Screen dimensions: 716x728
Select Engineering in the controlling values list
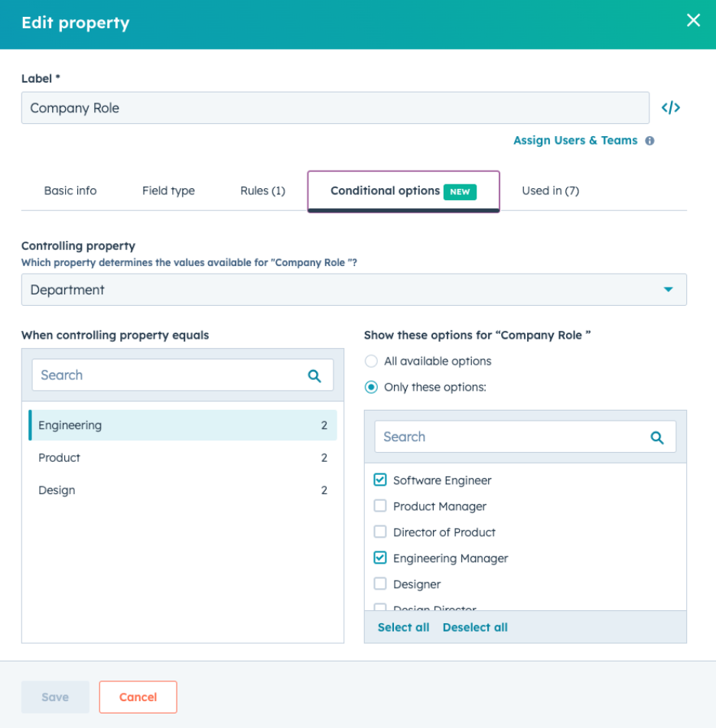click(183, 425)
